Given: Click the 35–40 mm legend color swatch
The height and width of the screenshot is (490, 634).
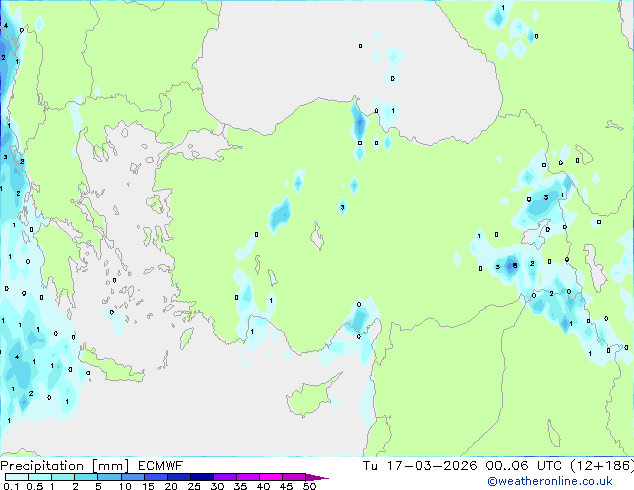Looking at the screenshot, I should (247, 477).
